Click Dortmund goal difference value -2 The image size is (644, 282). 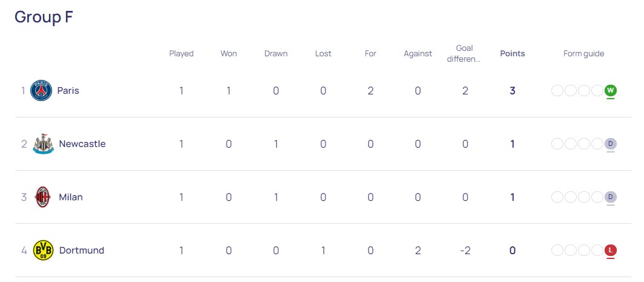click(465, 251)
